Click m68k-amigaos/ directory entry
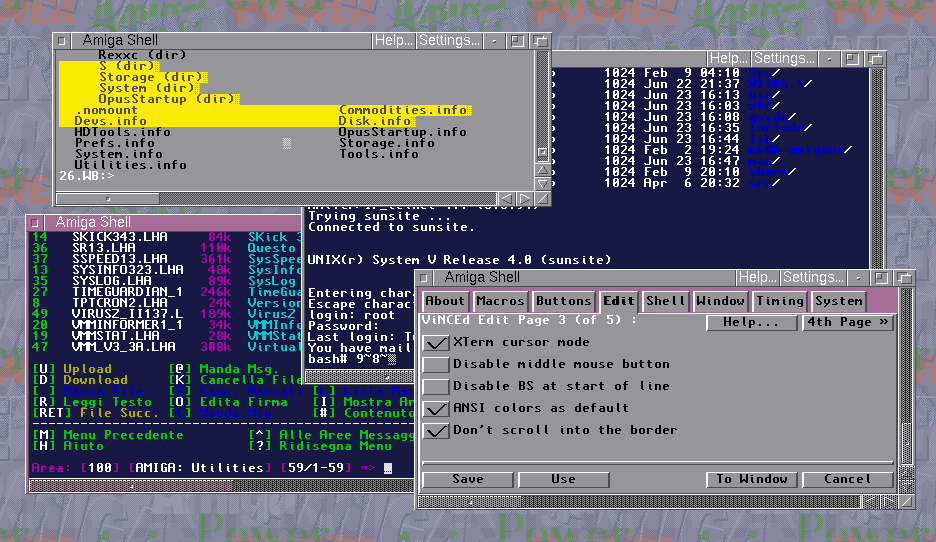936x542 pixels. [x=800, y=150]
